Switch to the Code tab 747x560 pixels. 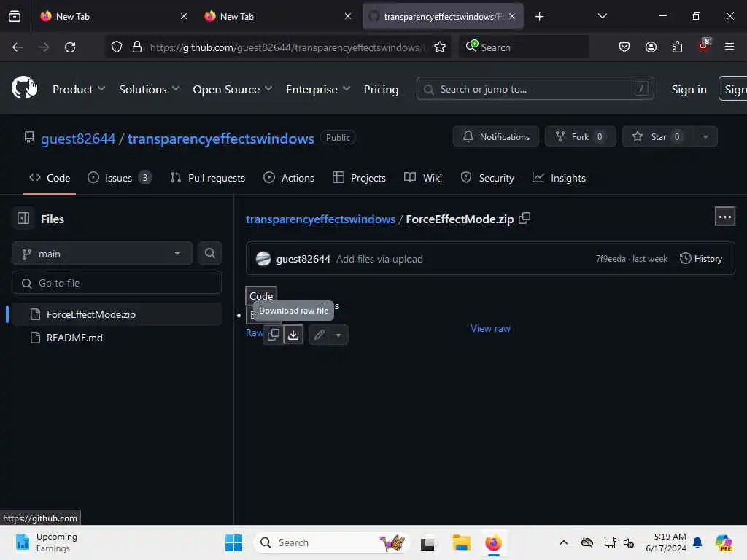tap(50, 178)
